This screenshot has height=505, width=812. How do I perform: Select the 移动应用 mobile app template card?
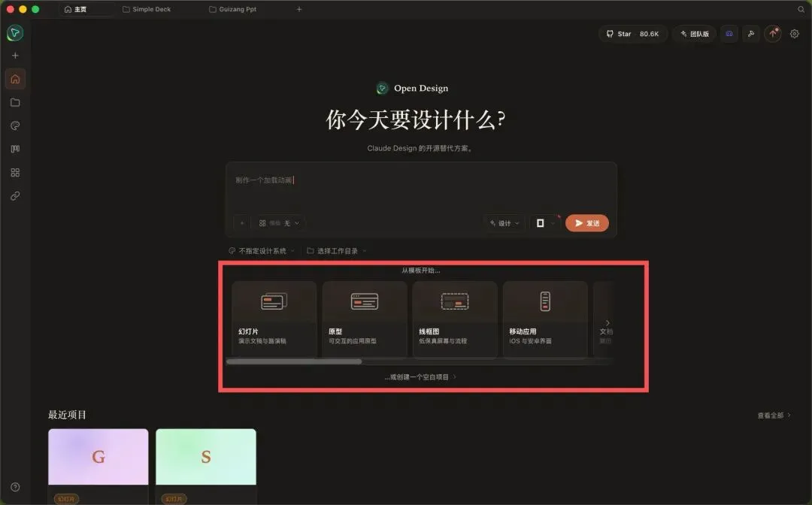(545, 319)
